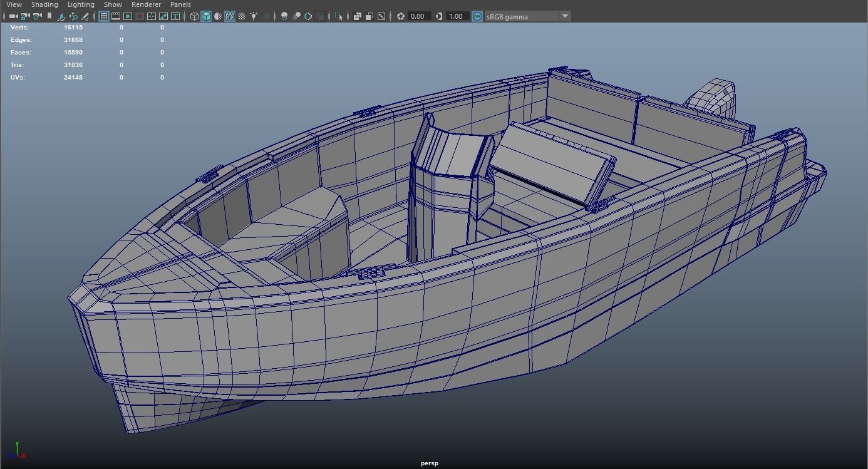Click the Gamma half-circle icon
Image resolution: width=868 pixels, height=469 pixels.
pyautogui.click(x=438, y=16)
